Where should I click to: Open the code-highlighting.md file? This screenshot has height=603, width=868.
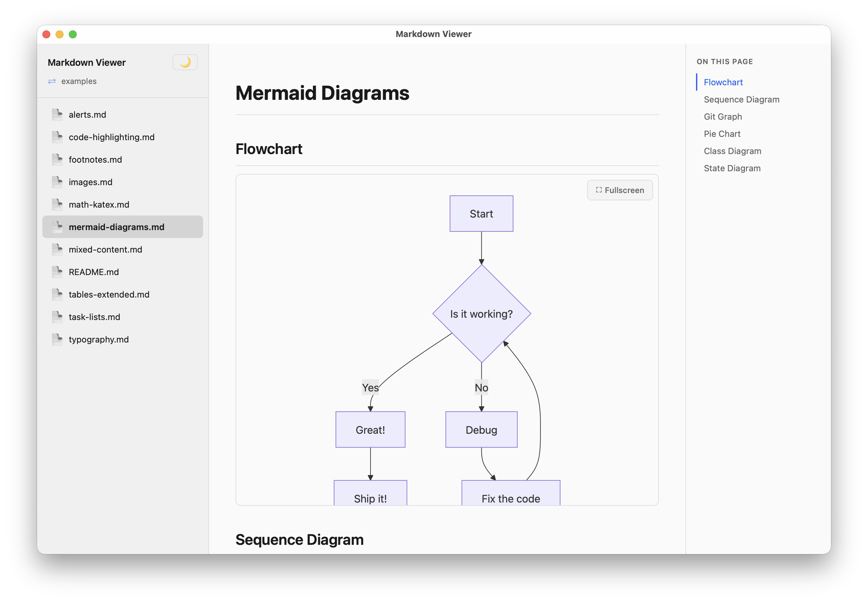click(x=111, y=137)
